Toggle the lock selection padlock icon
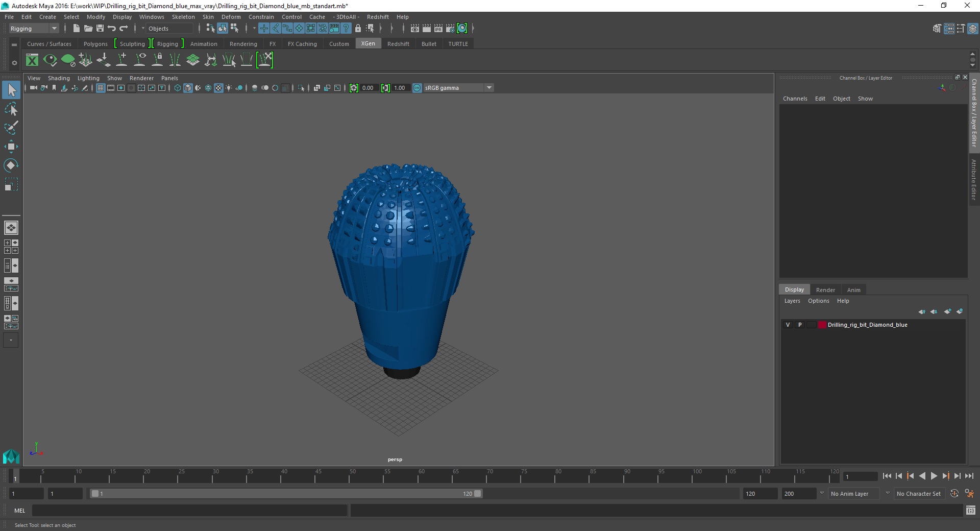 [x=358, y=29]
